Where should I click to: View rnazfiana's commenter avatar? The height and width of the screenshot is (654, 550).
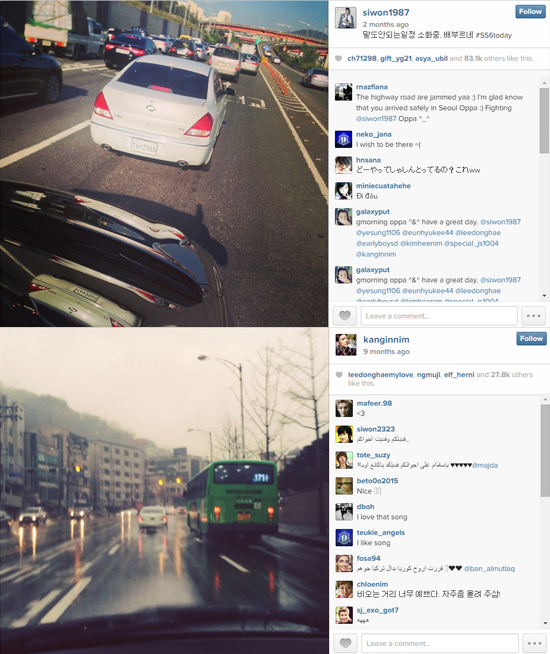click(344, 92)
